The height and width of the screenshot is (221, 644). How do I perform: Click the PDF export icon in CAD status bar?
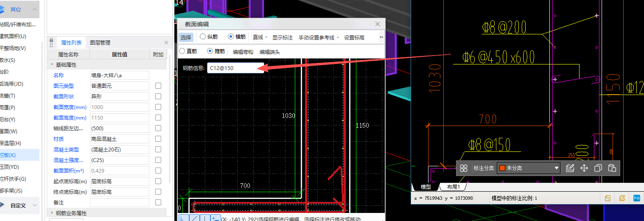coord(608,198)
